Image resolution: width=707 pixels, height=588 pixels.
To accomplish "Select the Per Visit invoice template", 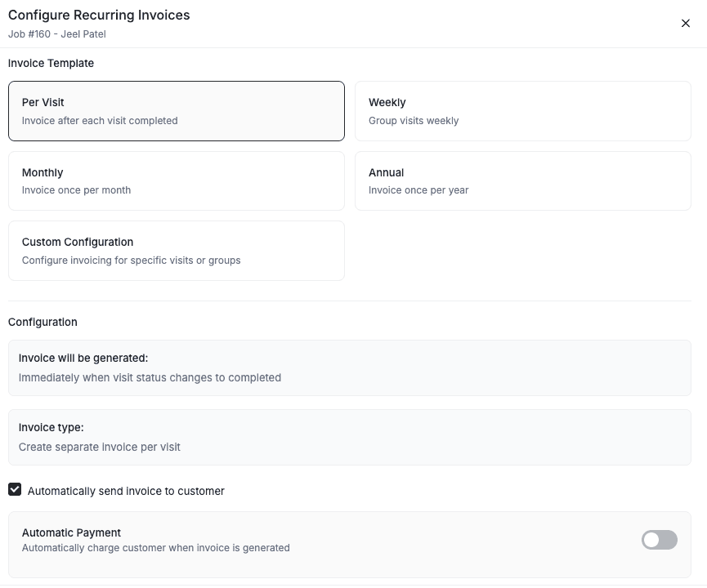I will [x=177, y=112].
